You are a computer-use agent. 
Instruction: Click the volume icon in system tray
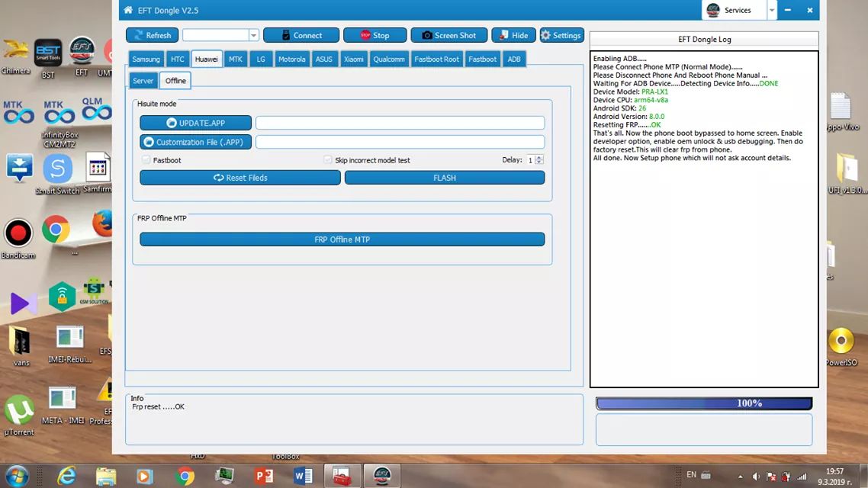coord(756,477)
